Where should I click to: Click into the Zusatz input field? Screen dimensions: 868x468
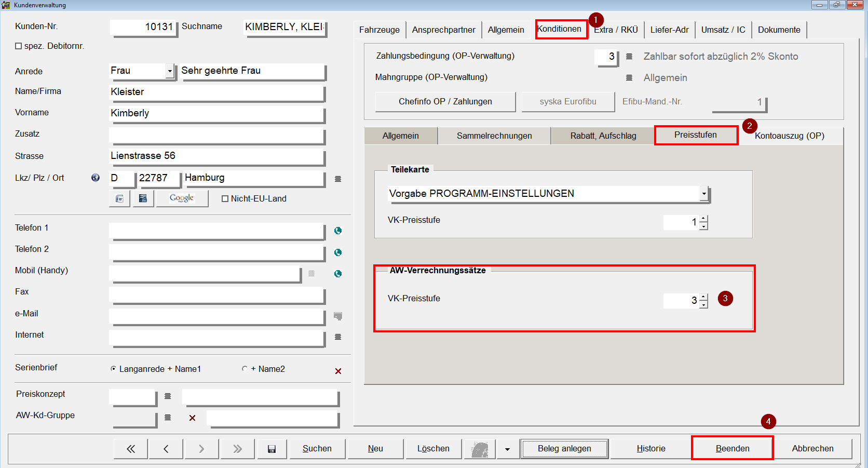pyautogui.click(x=217, y=136)
